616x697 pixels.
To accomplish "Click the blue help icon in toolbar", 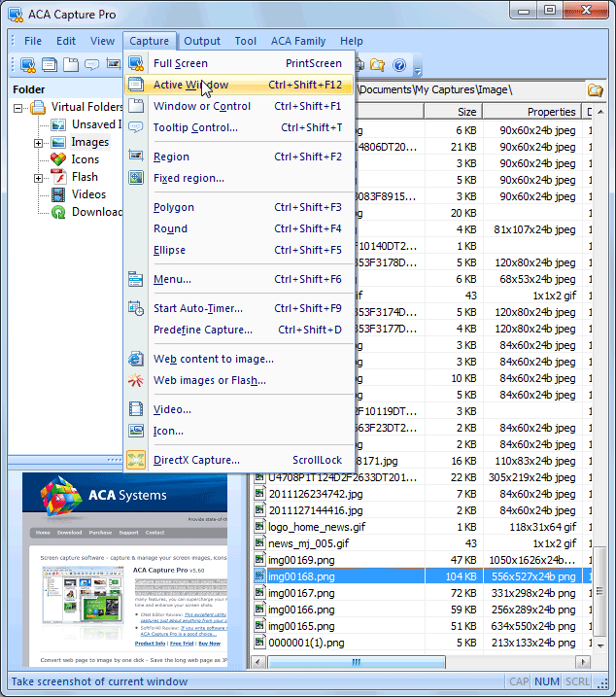I will (x=398, y=65).
